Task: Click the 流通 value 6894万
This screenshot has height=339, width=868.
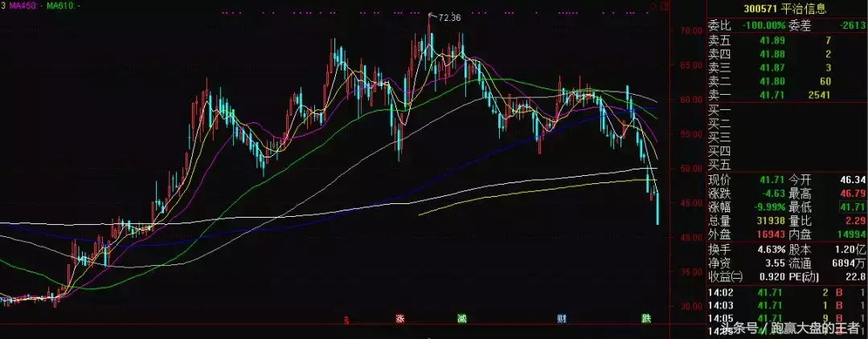Action: coord(850,264)
